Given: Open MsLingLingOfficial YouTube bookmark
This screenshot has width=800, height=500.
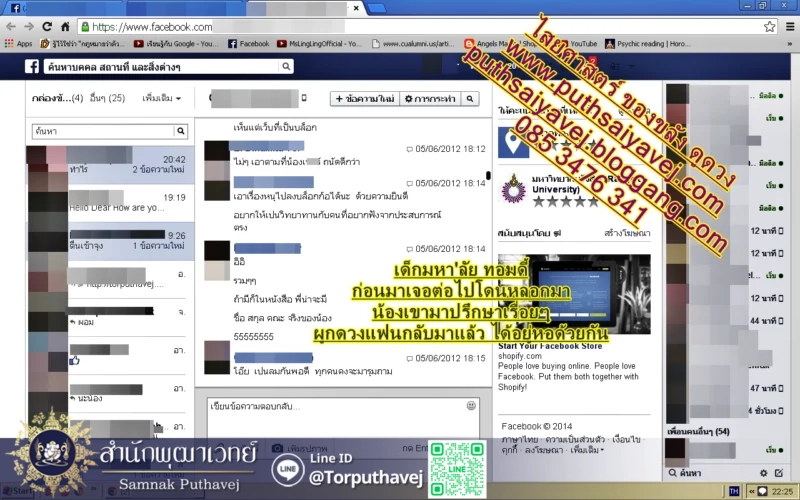Looking at the screenshot, I should (x=319, y=44).
